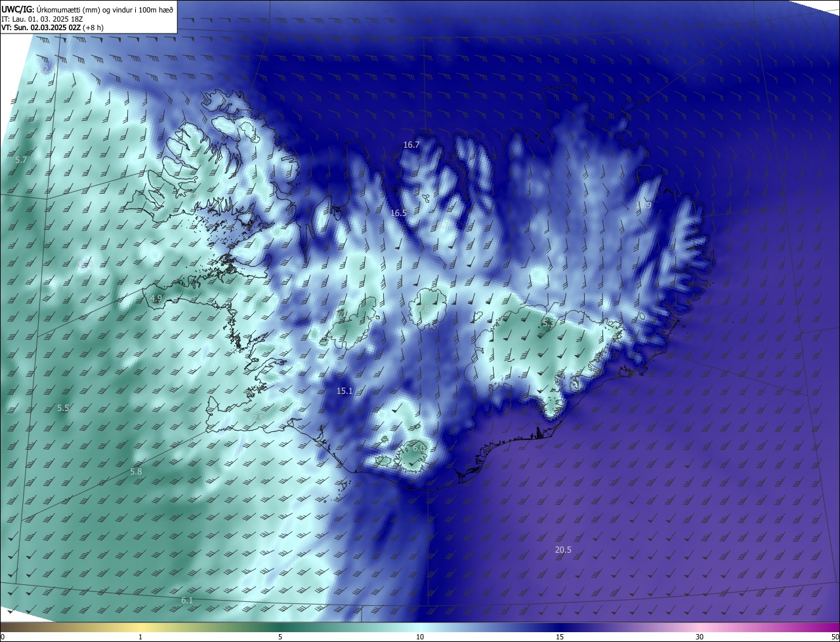Click the 16.7 value label on the map
840x642 pixels.
[x=411, y=144]
